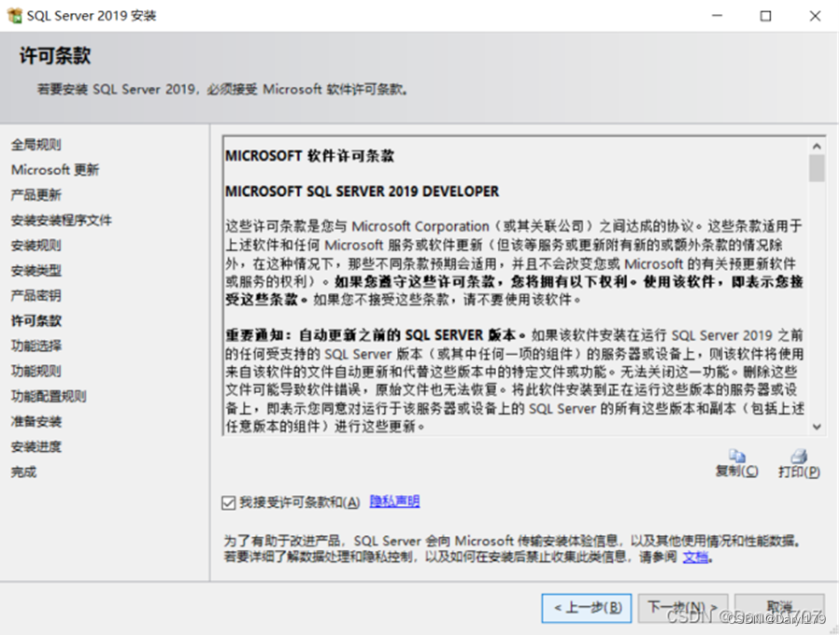Image resolution: width=840 pixels, height=635 pixels.
Task: Click the license text scroll up arrow
Action: 817,147
